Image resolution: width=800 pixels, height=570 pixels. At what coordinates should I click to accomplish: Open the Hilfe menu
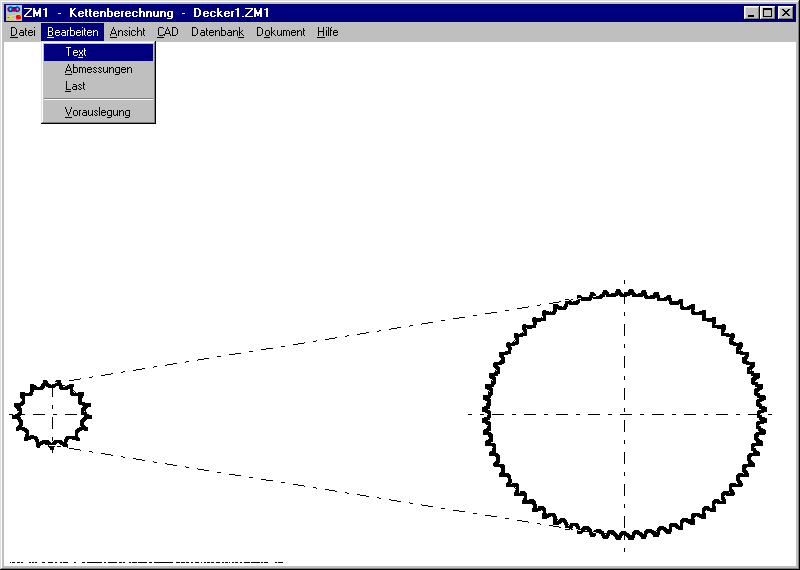point(328,32)
